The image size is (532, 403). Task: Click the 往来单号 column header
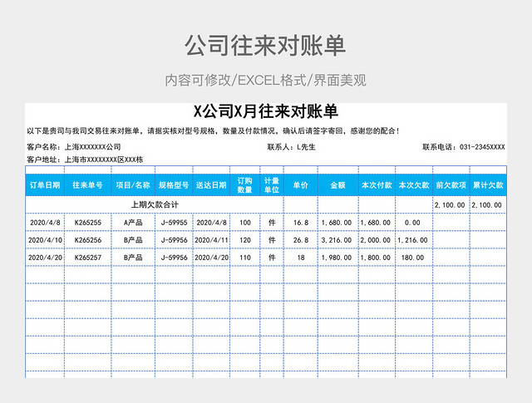(87, 185)
